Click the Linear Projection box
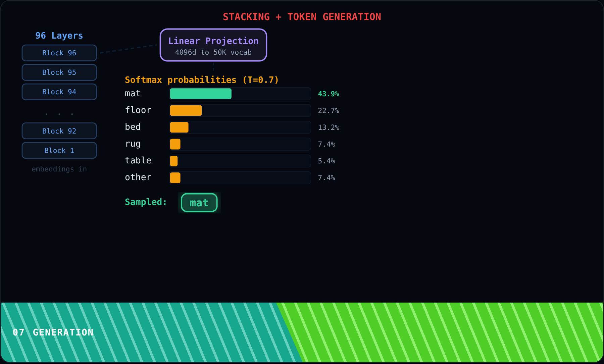604x364 pixels. click(x=213, y=45)
